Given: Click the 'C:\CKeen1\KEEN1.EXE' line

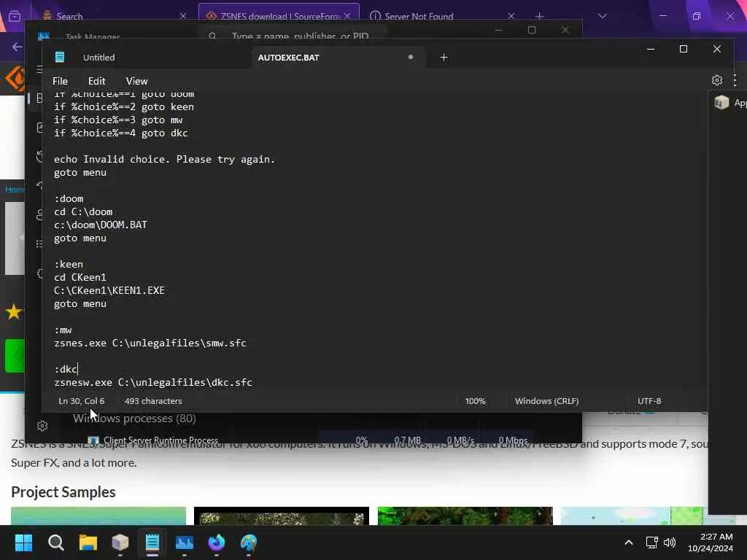Looking at the screenshot, I should tap(109, 290).
